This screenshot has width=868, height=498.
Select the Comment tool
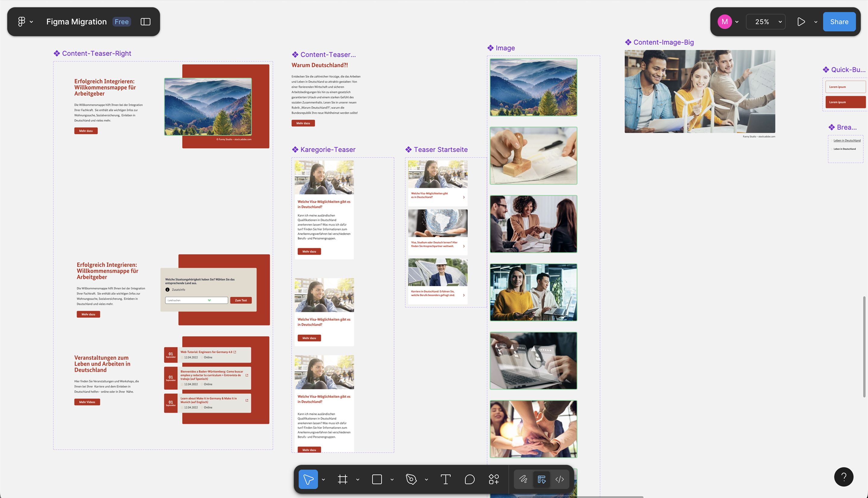(470, 479)
